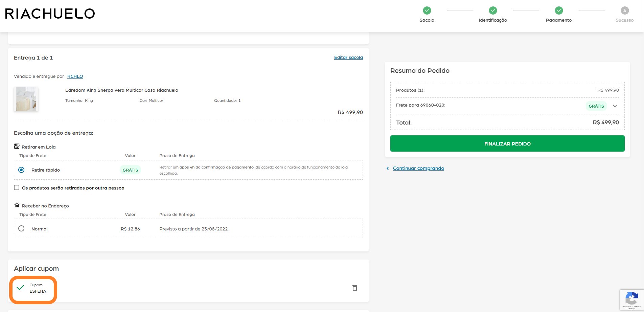
Task: Click the Edredom King Sherpa Vera product title
Action: 122,90
